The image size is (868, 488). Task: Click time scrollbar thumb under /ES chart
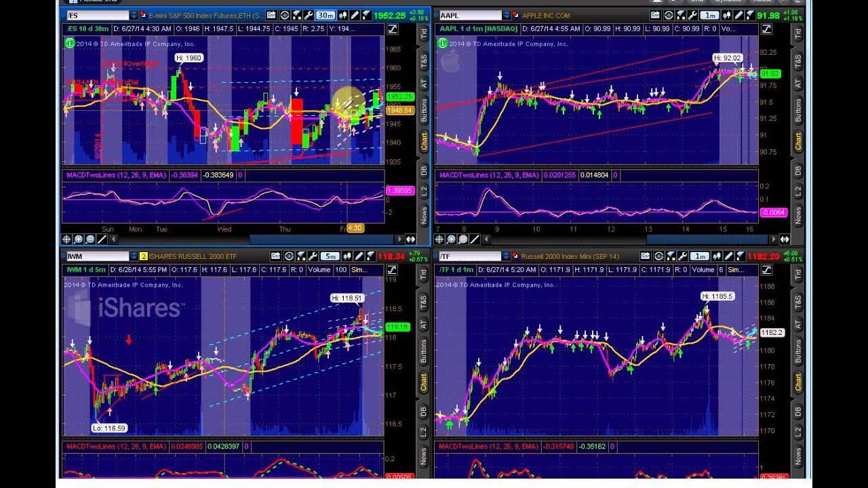pos(321,239)
